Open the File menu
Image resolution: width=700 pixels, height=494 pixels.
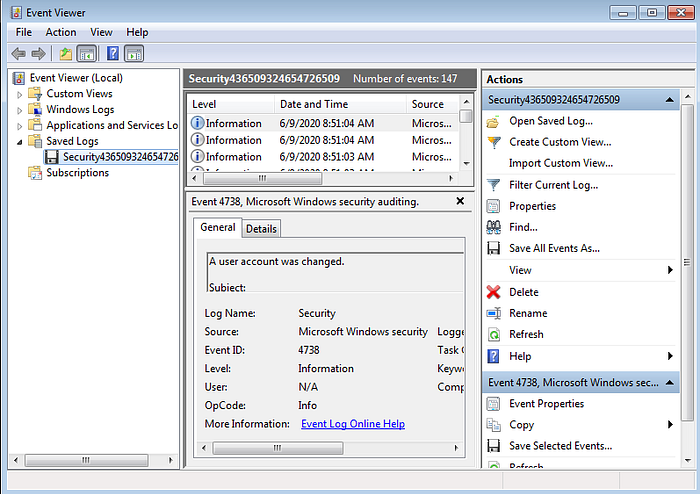click(24, 32)
